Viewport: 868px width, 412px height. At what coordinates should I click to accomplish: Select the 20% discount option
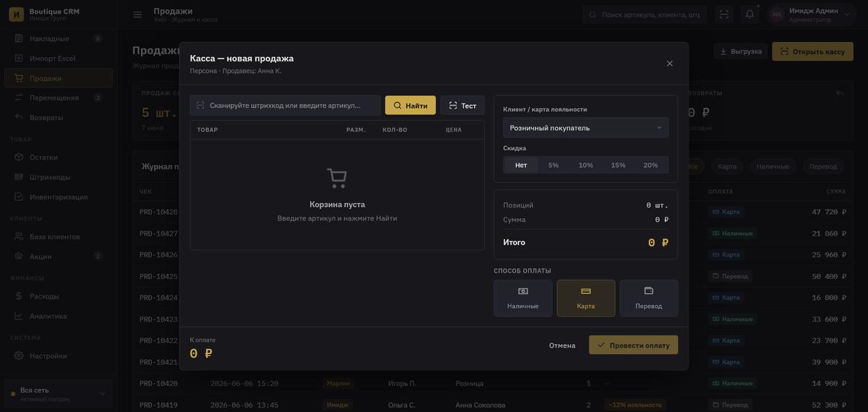(651, 165)
